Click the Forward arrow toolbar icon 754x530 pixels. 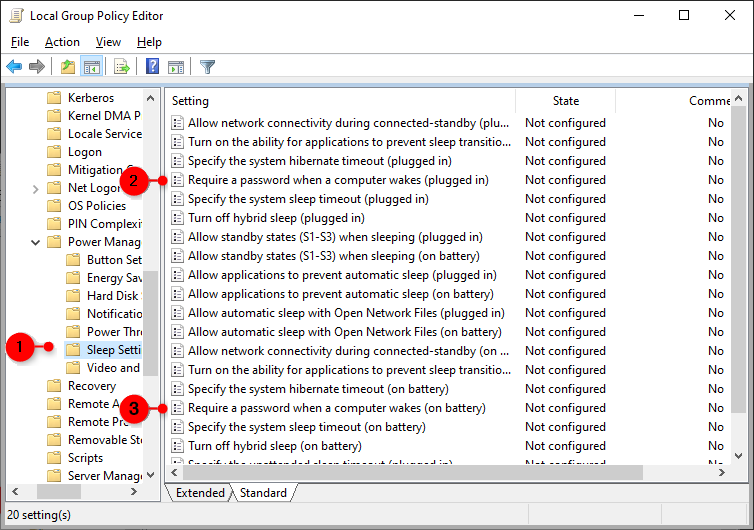pos(37,67)
